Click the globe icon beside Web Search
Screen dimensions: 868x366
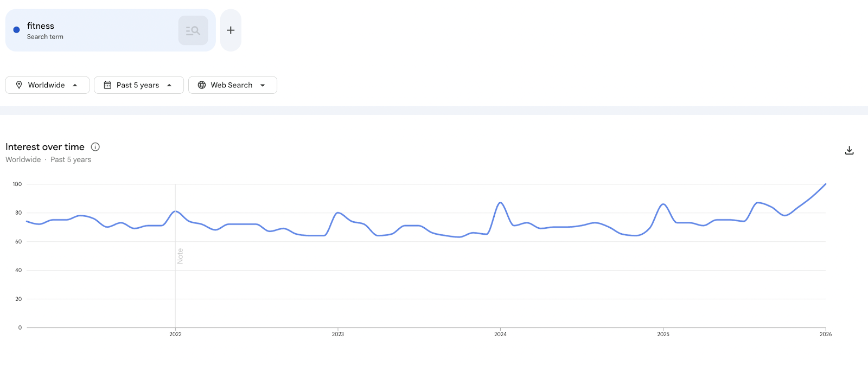click(x=202, y=85)
